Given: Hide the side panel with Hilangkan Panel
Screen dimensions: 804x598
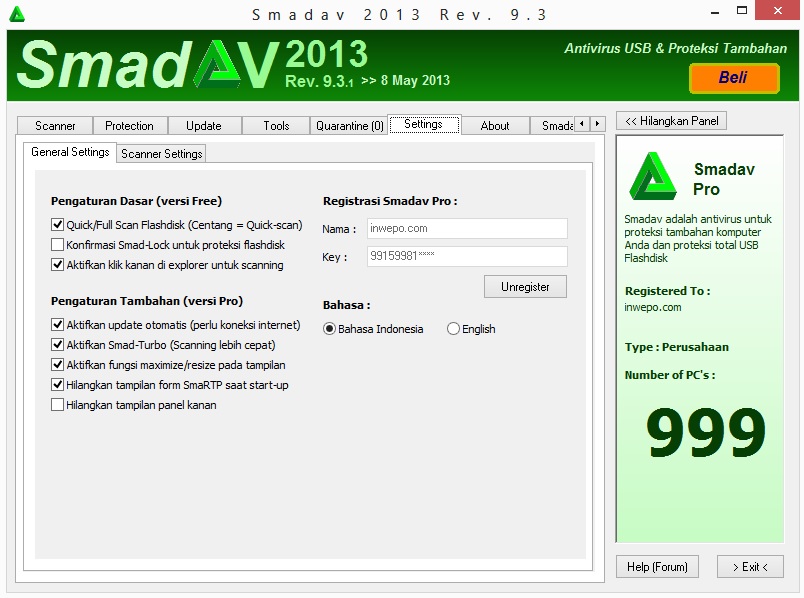Looking at the screenshot, I should (x=671, y=121).
